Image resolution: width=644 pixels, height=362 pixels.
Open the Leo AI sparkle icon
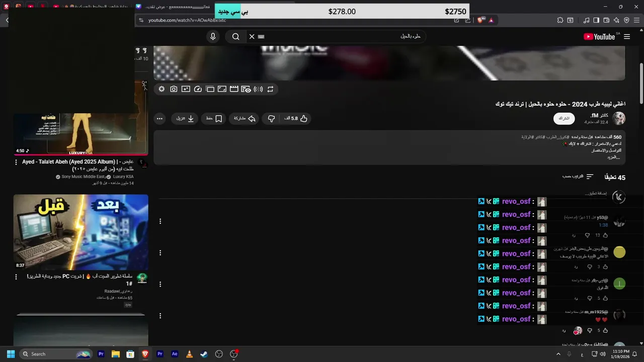[x=616, y=20]
